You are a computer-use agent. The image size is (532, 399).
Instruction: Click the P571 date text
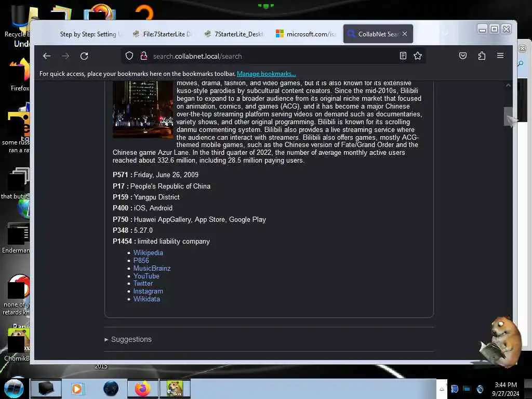[166, 175]
